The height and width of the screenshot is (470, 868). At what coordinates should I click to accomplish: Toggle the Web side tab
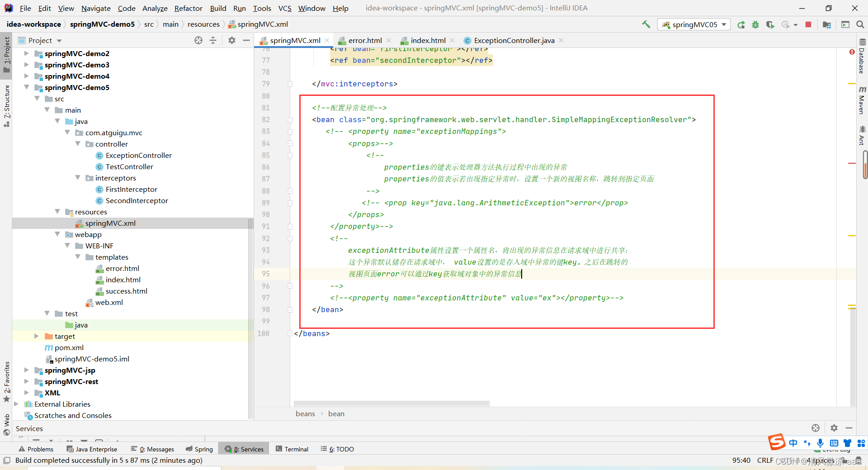pyautogui.click(x=6, y=424)
